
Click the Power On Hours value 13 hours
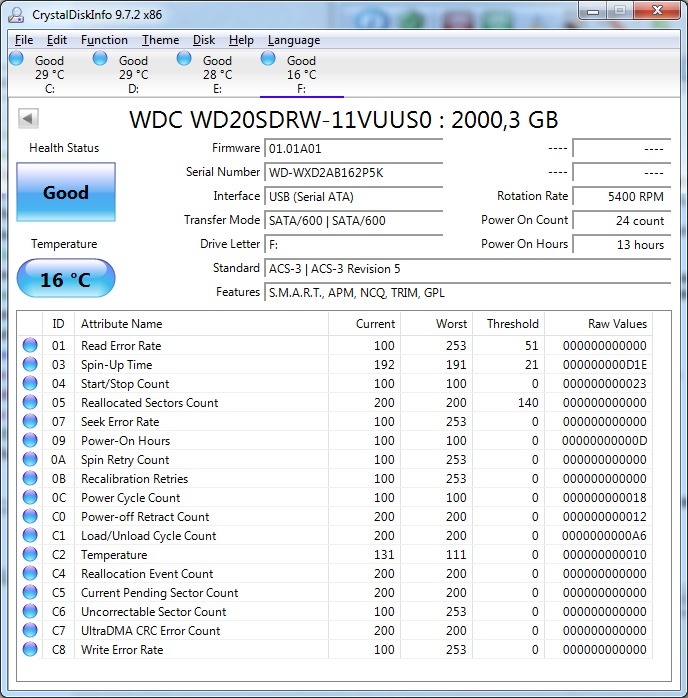[622, 244]
